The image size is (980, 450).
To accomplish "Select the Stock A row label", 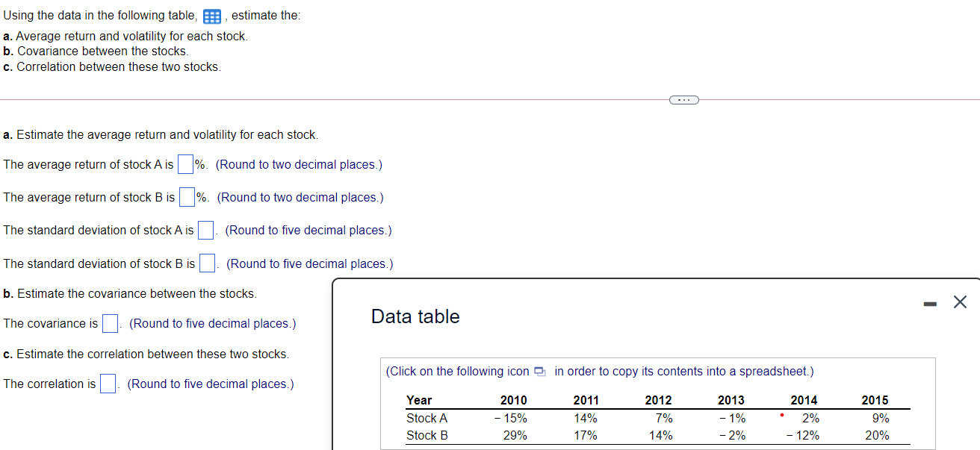I will [427, 418].
